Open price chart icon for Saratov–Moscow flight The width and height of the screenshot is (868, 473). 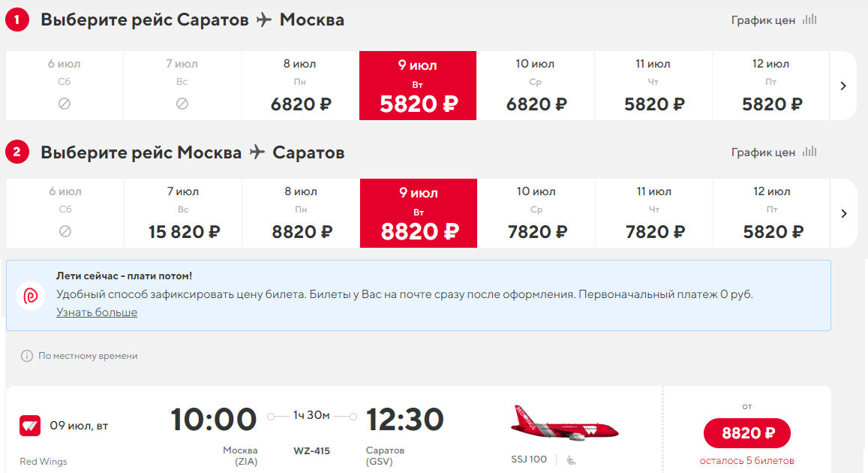(810, 20)
